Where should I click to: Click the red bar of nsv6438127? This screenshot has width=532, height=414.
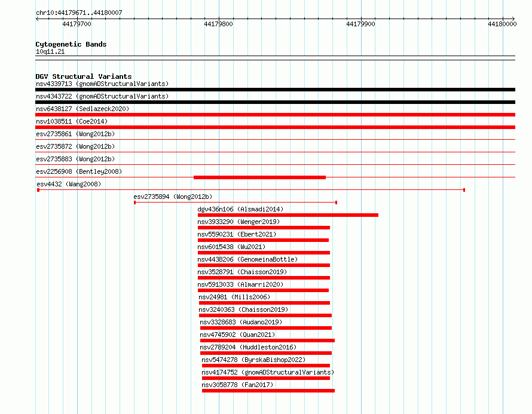point(275,115)
